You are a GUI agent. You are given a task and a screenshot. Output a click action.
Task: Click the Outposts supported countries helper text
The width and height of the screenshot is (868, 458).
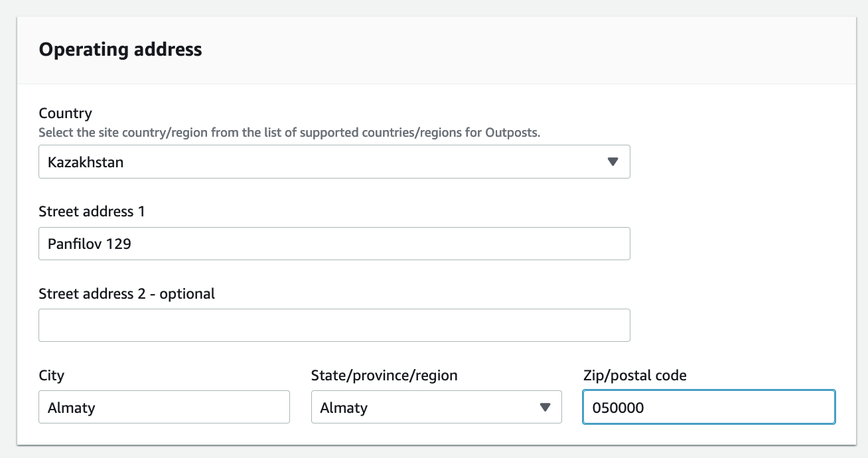tap(289, 132)
